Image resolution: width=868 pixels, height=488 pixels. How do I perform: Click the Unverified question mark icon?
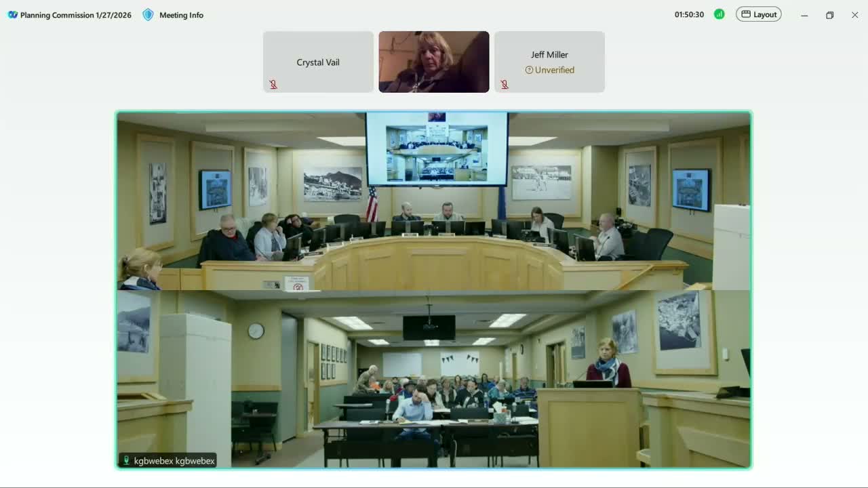[x=529, y=70]
